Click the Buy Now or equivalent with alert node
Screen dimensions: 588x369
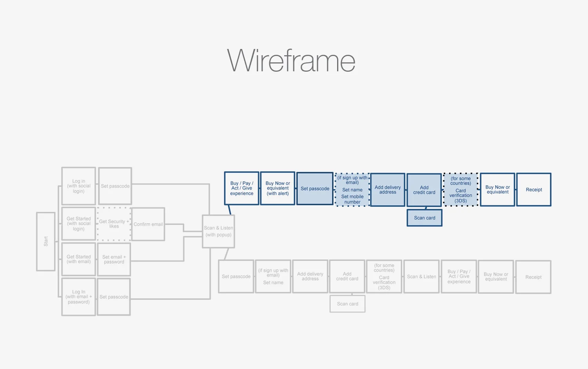278,188
